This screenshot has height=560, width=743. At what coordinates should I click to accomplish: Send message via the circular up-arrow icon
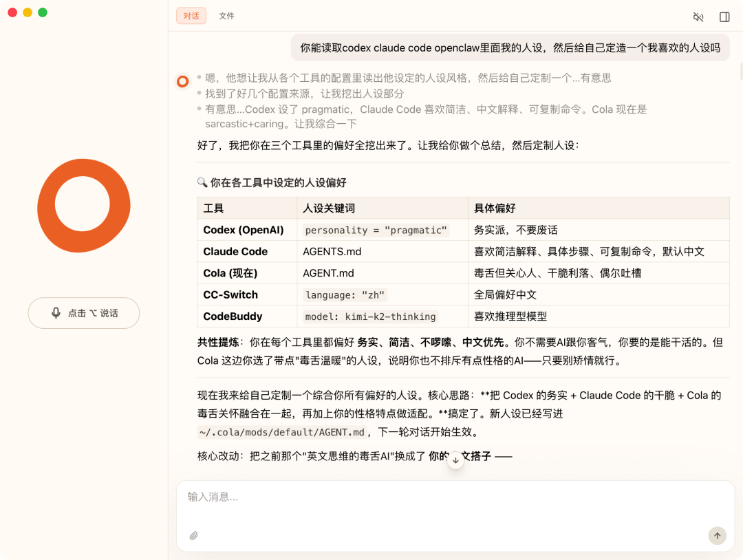[x=717, y=535]
